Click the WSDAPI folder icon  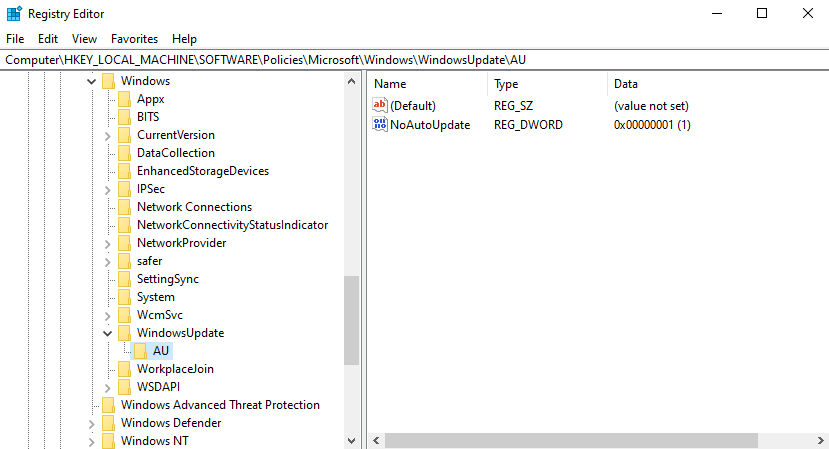tap(124, 387)
